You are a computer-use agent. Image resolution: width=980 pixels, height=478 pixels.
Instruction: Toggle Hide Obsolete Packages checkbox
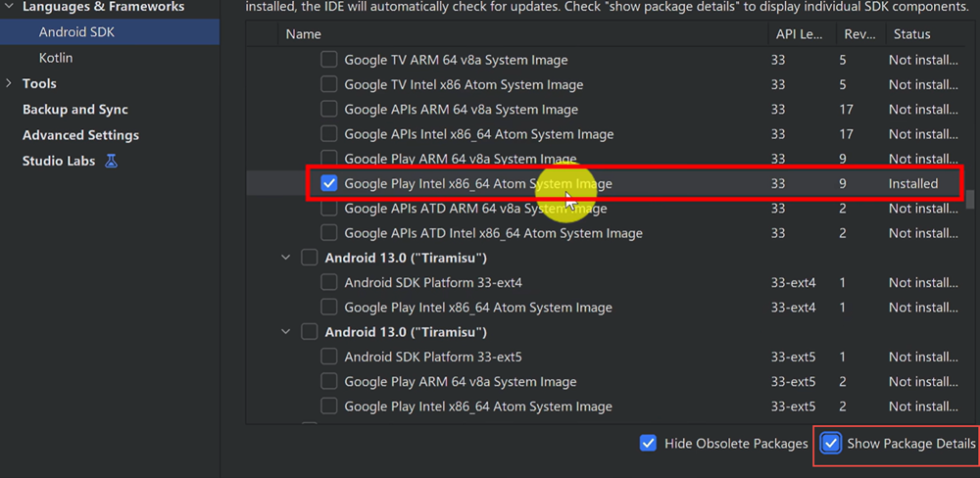click(648, 444)
